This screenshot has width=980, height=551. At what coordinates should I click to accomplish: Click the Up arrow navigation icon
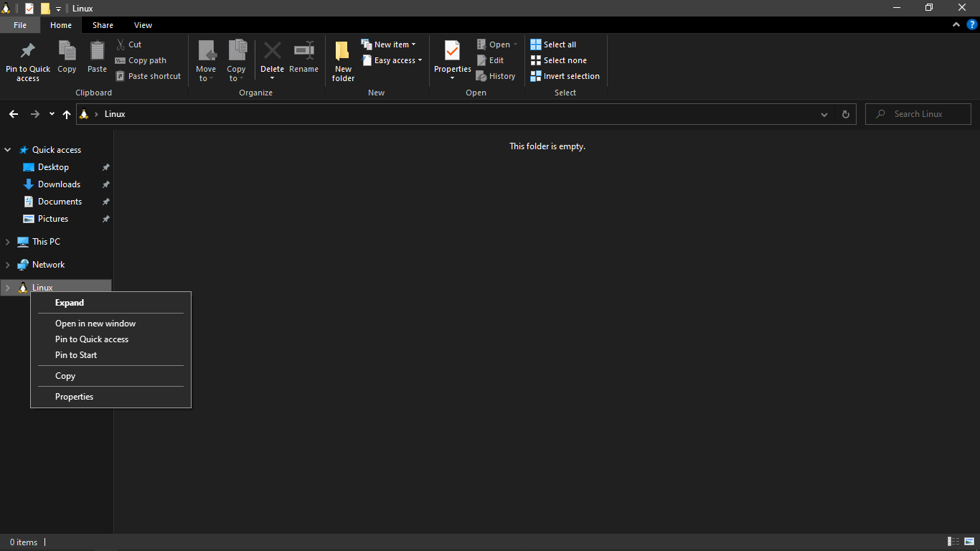point(67,114)
